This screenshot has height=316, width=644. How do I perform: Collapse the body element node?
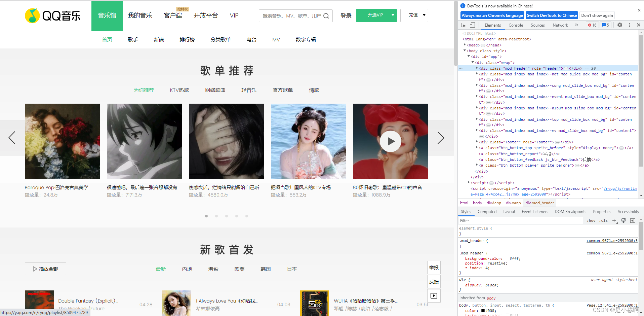(465, 50)
